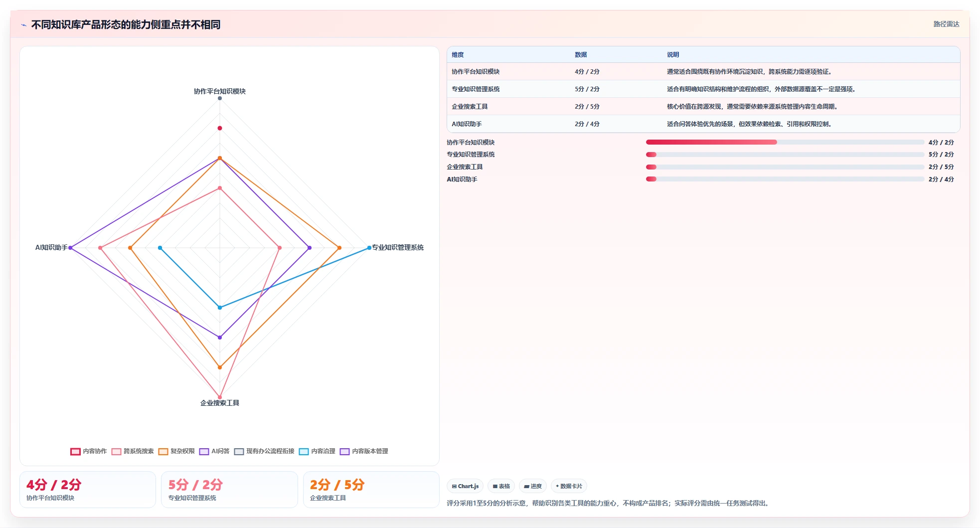Toggle the 内容协作 legend swatch
The height and width of the screenshot is (528, 980).
point(75,451)
